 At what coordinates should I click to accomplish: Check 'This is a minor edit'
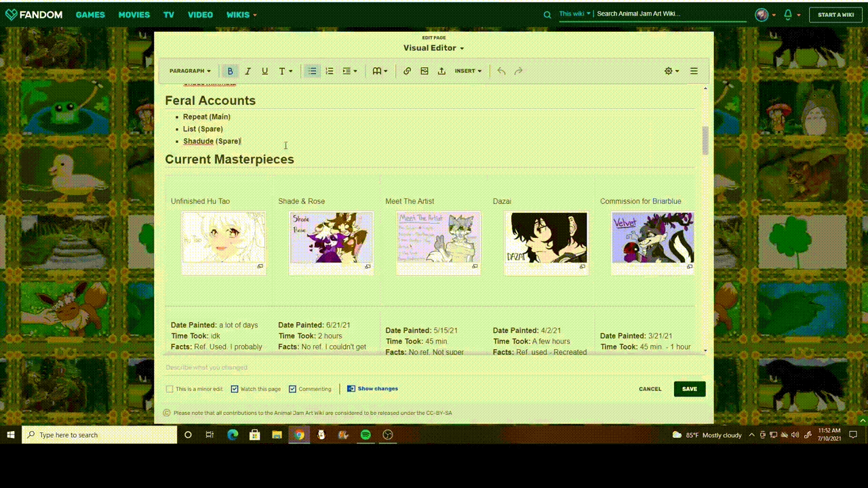(x=170, y=389)
